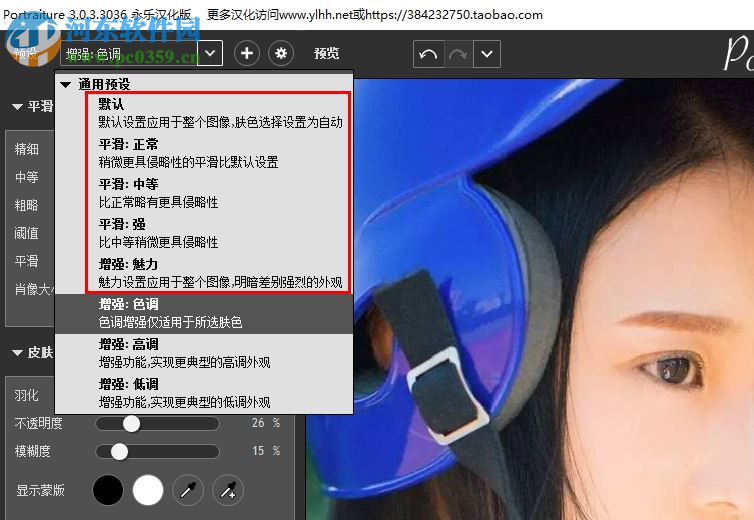Pick skin color with the eyedropper tool

click(188, 491)
